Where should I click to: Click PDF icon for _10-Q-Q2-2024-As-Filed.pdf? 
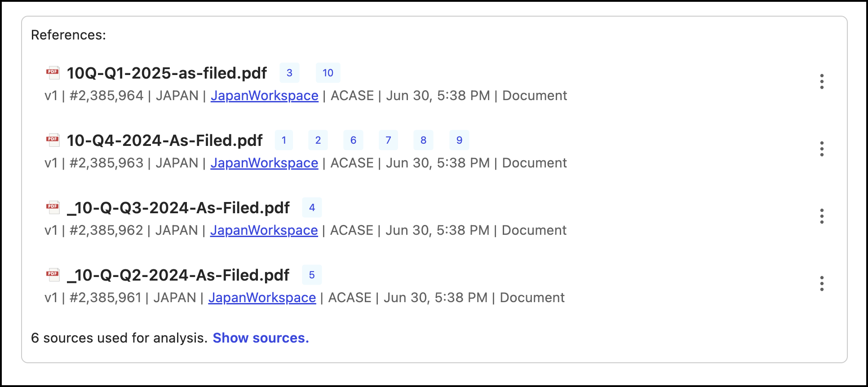click(53, 275)
